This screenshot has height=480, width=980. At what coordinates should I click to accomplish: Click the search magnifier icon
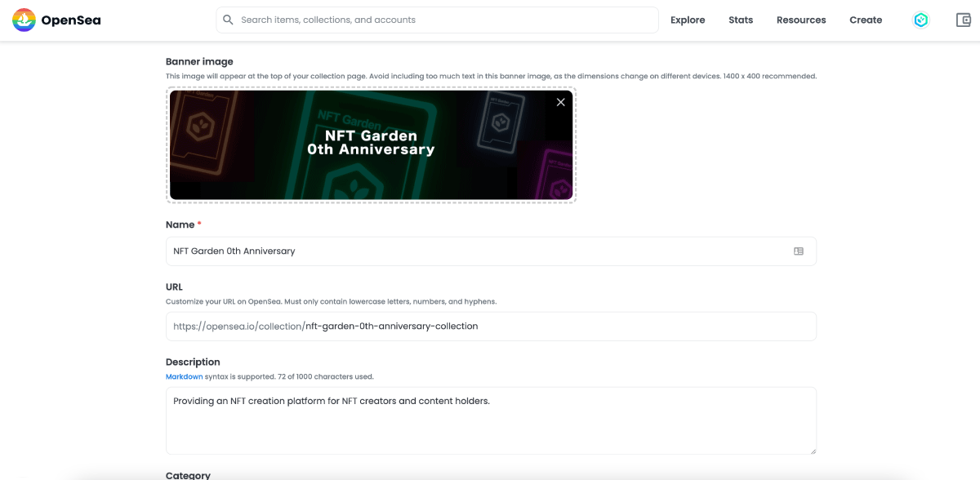(x=228, y=19)
